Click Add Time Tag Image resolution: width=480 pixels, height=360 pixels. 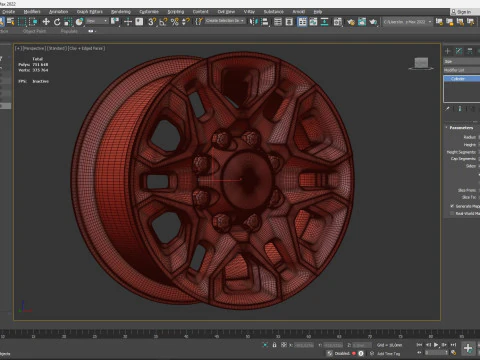click(388, 354)
